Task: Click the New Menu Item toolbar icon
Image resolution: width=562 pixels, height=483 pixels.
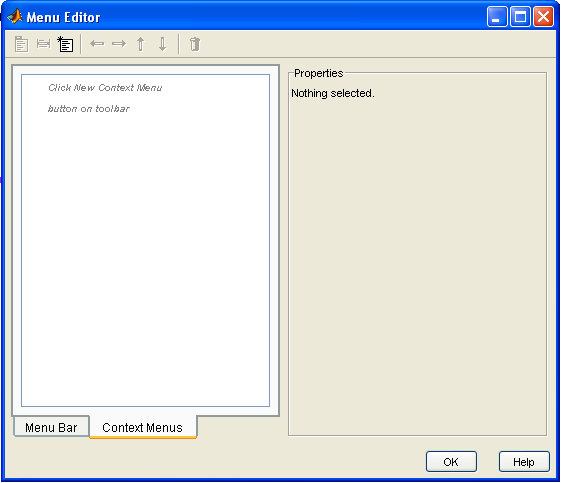Action: [43, 44]
